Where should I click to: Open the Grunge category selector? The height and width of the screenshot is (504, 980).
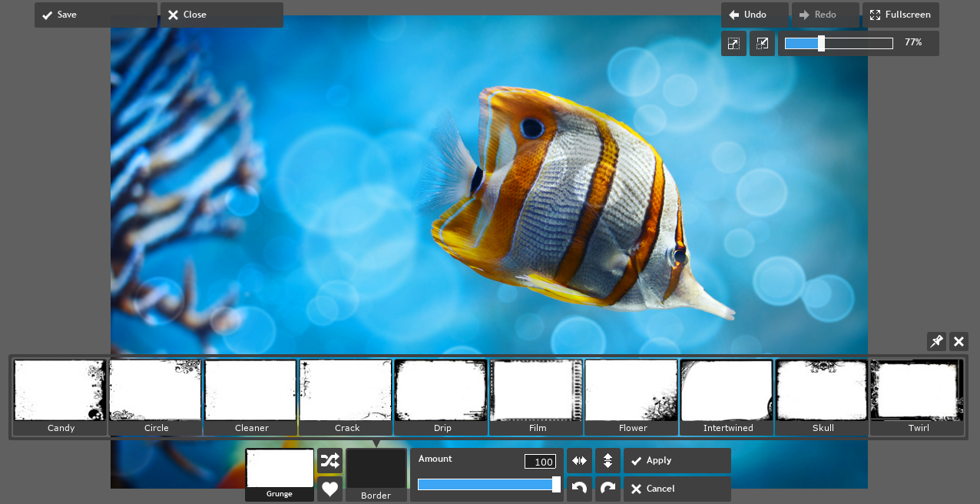click(x=280, y=474)
